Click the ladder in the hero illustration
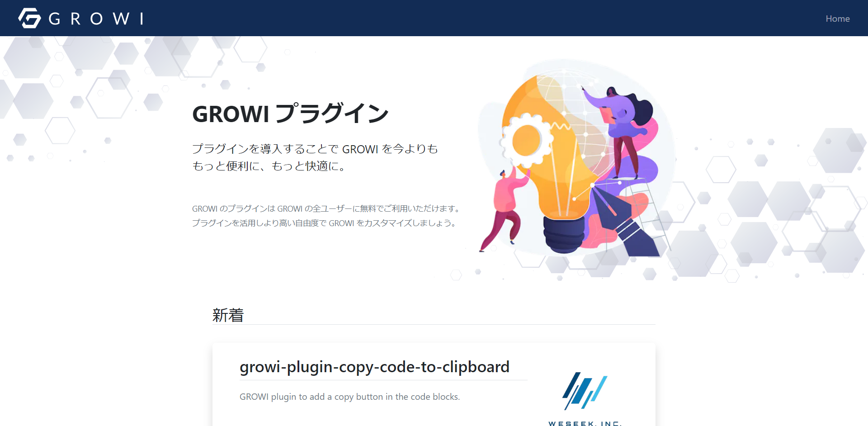Screen dimensions: 868x426 pyautogui.click(x=646, y=213)
